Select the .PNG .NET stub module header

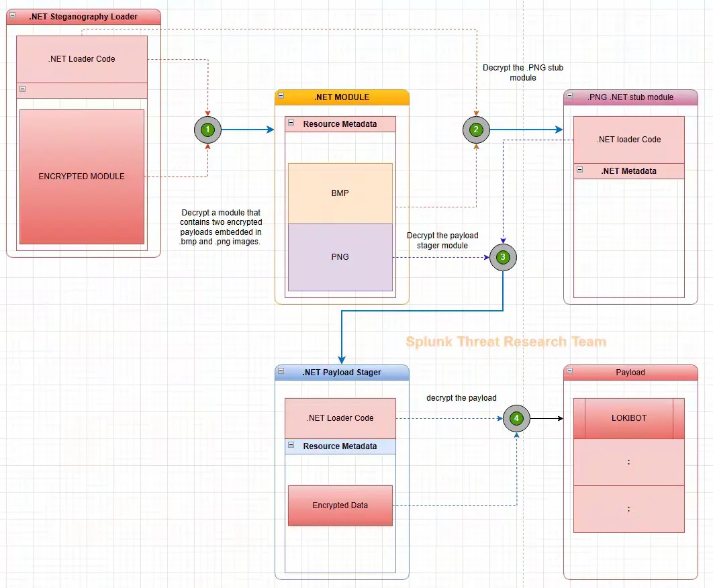tap(630, 97)
